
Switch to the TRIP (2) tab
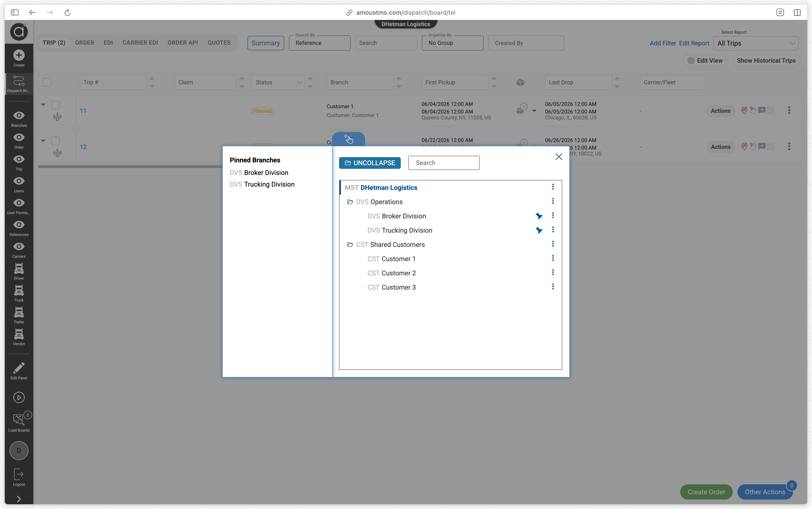tap(54, 43)
